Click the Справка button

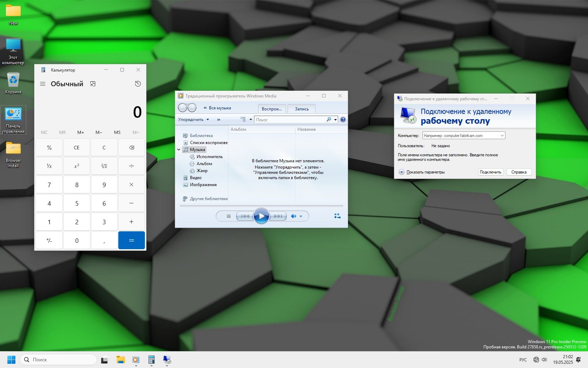[519, 172]
